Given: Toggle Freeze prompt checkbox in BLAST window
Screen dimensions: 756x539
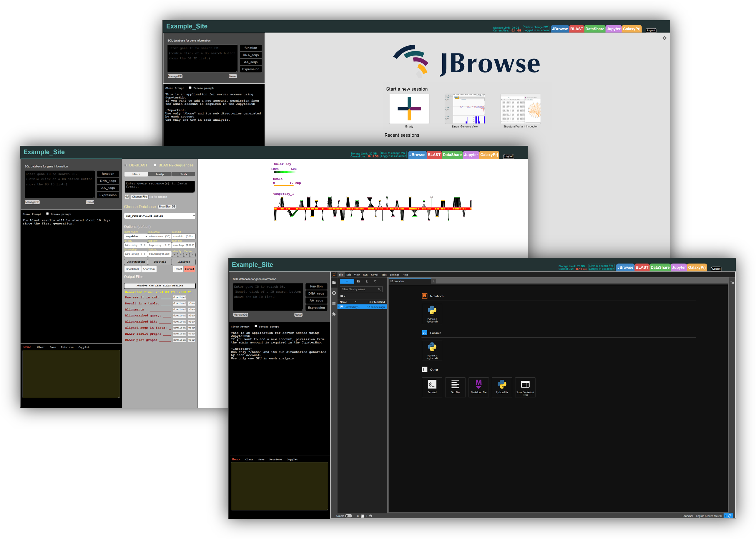Looking at the screenshot, I should tap(47, 214).
